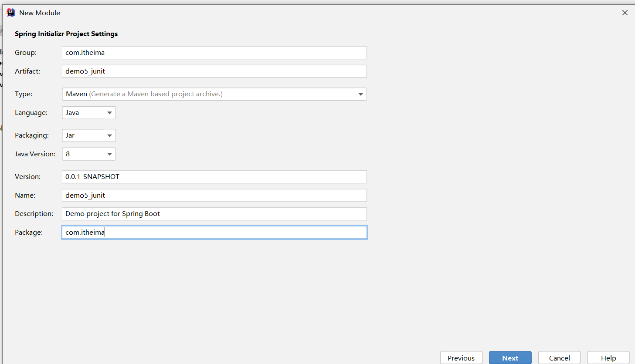Open Help for this dialog

point(608,358)
